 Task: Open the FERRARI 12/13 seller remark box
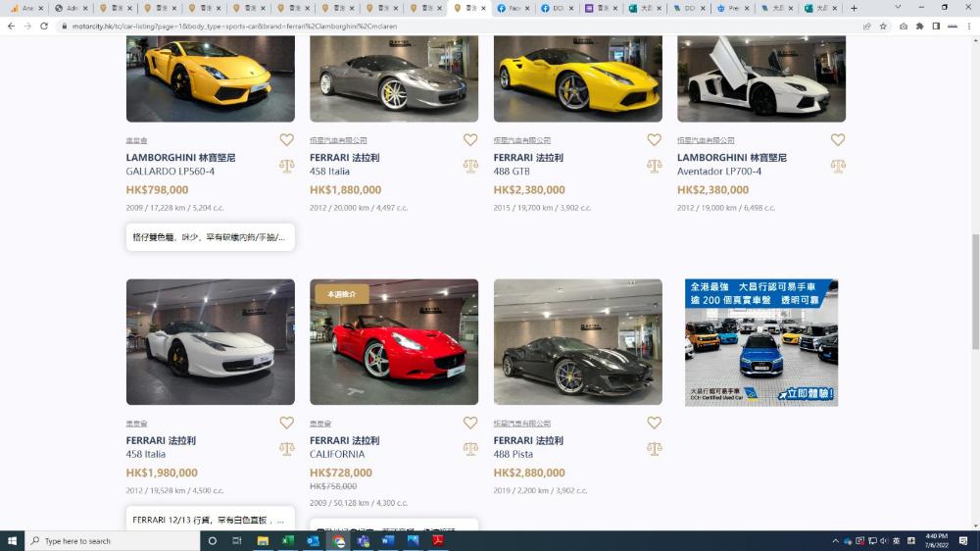(x=210, y=519)
